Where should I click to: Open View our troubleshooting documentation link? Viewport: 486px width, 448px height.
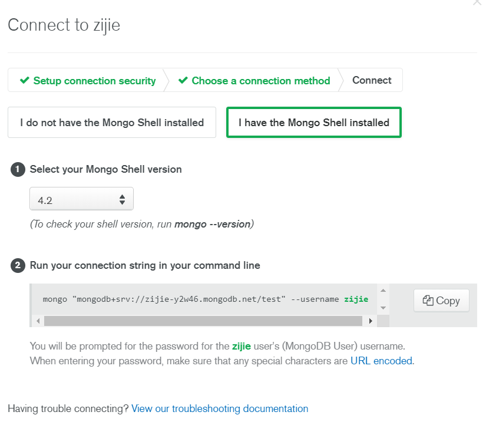tap(220, 409)
